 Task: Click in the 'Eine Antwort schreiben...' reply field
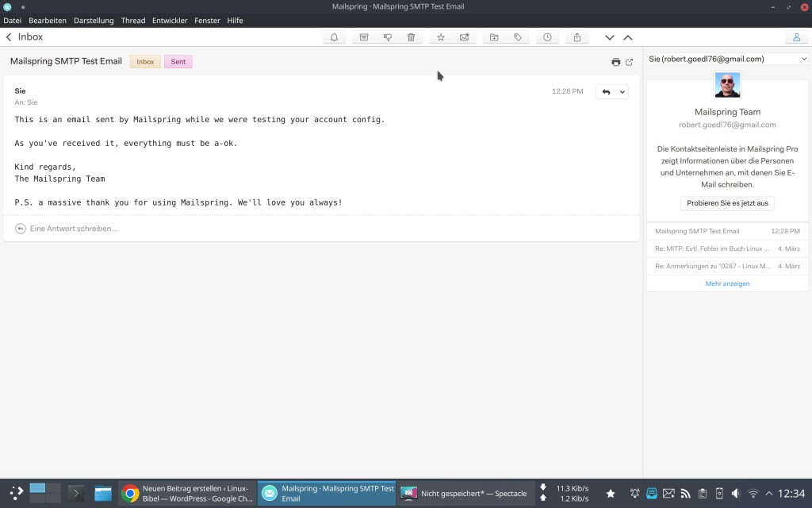pos(321,229)
